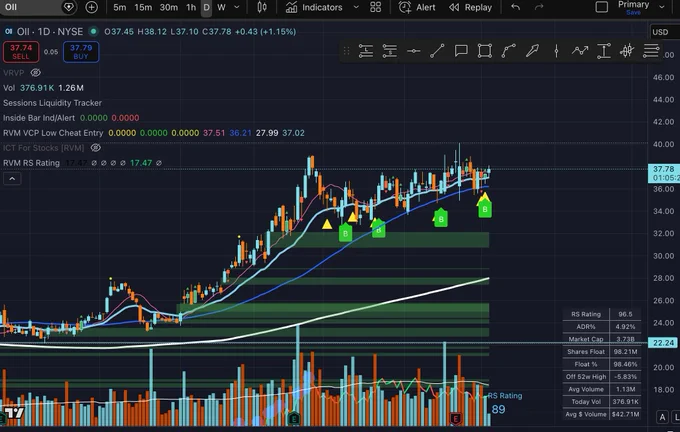This screenshot has height=432, width=680.
Task: Select the RVM RS Rating legend
Action: point(31,163)
